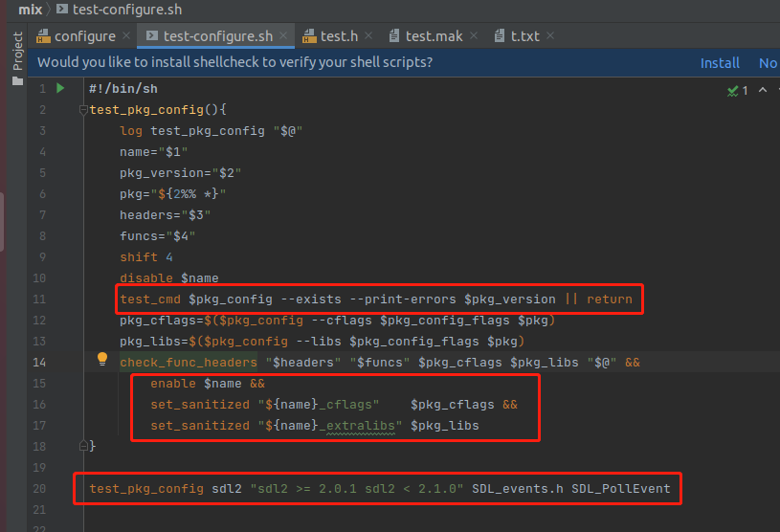Click the name="$1" assignment
This screenshot has height=532, width=780.
click(x=154, y=152)
